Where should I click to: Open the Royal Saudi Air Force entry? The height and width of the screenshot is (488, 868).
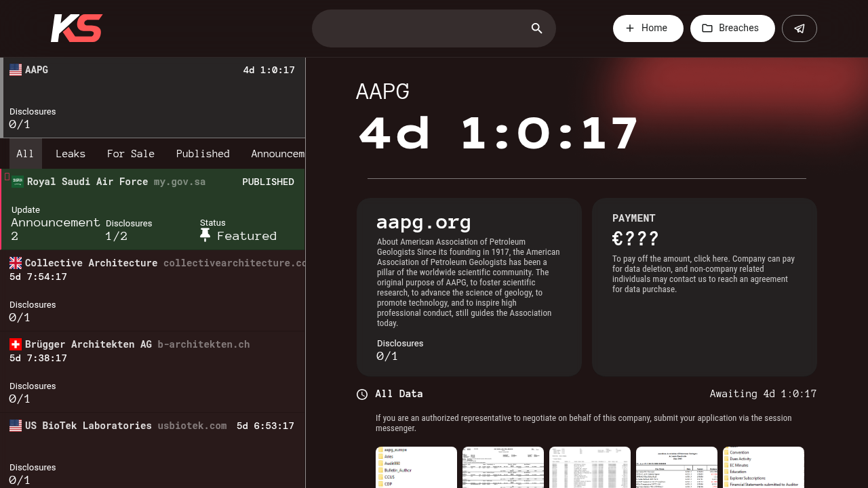(153, 209)
